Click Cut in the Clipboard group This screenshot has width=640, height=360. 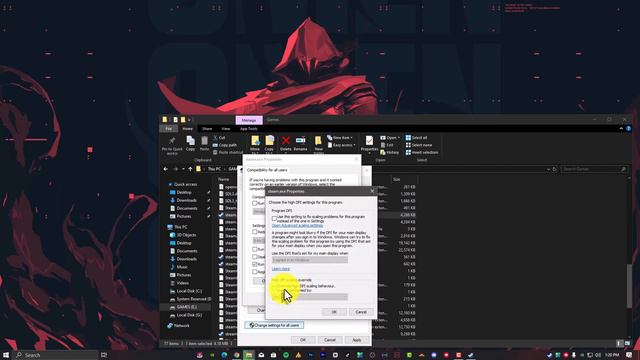(219, 138)
